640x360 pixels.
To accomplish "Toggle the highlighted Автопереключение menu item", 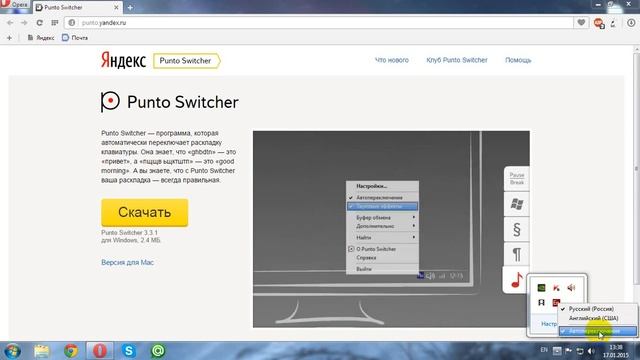I will tap(598, 331).
